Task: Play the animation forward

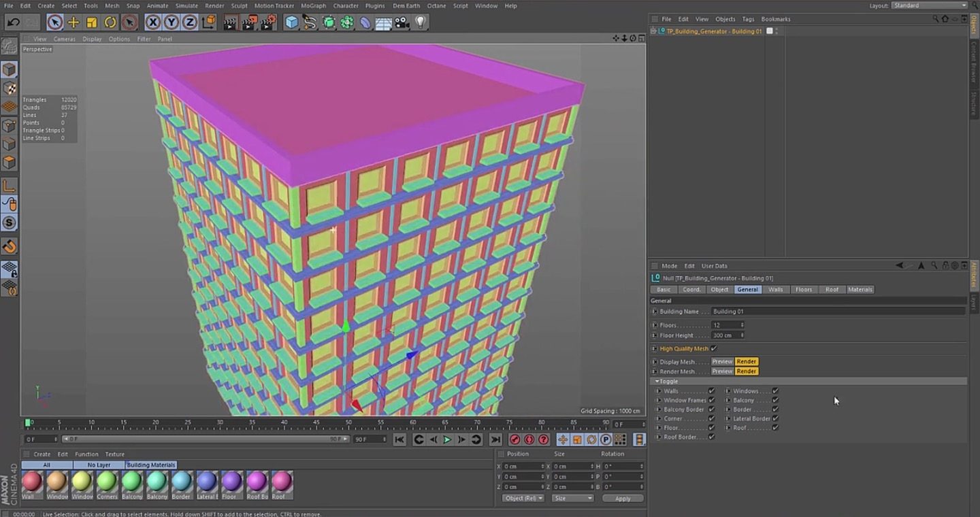Action: [x=447, y=440]
